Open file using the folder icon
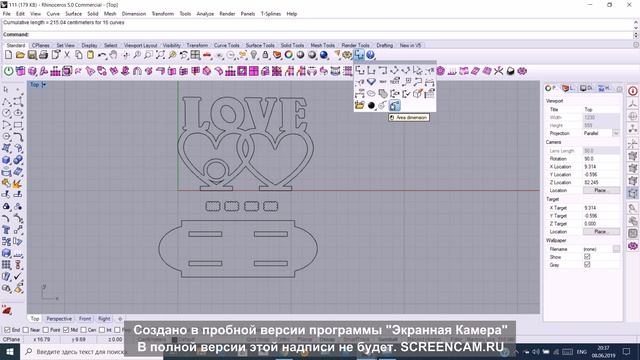640x360 pixels. 20,55
